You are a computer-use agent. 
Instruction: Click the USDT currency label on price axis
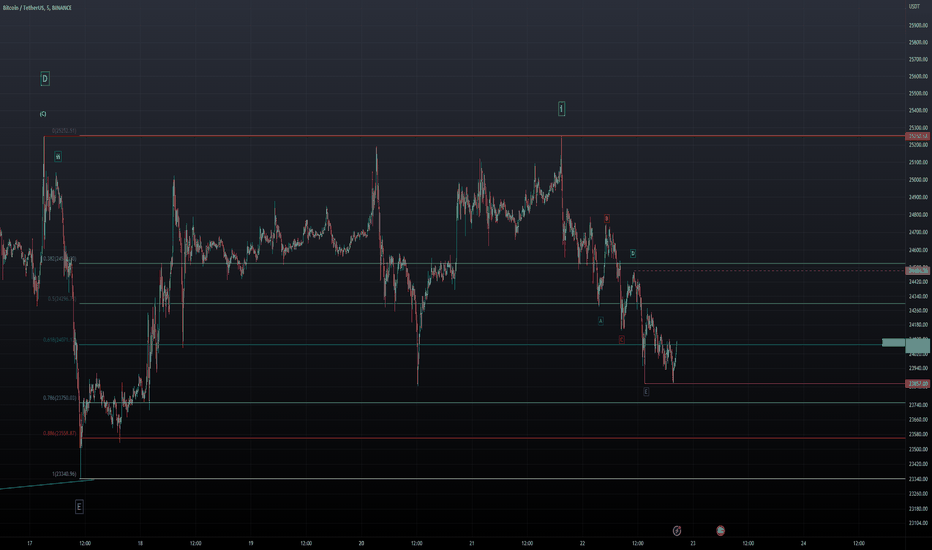point(914,7)
